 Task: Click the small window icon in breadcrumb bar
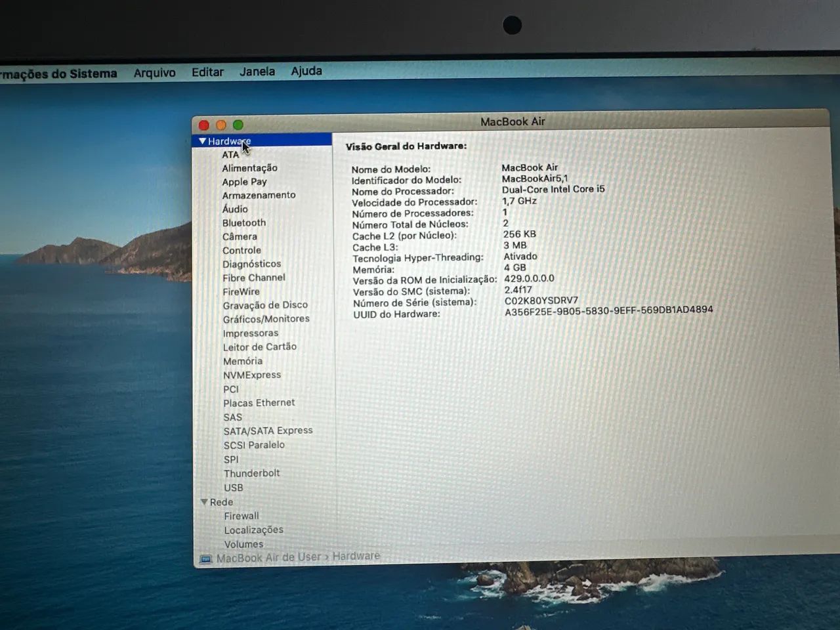207,557
